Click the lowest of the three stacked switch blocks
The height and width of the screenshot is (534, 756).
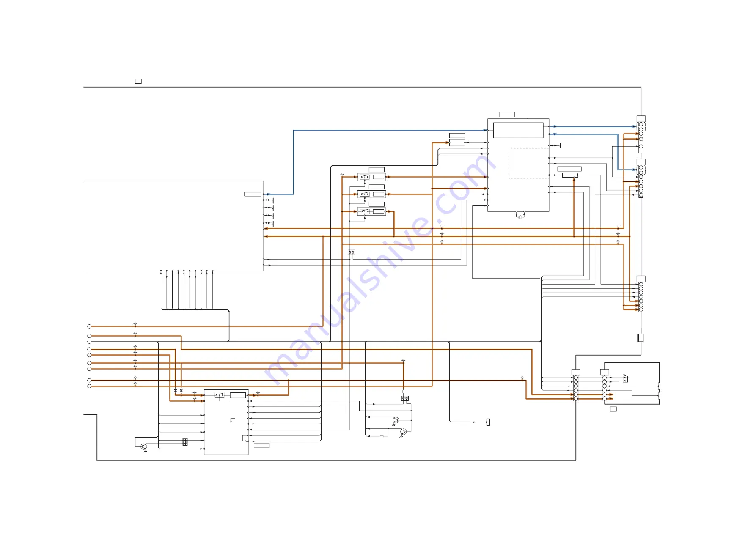tap(371, 211)
